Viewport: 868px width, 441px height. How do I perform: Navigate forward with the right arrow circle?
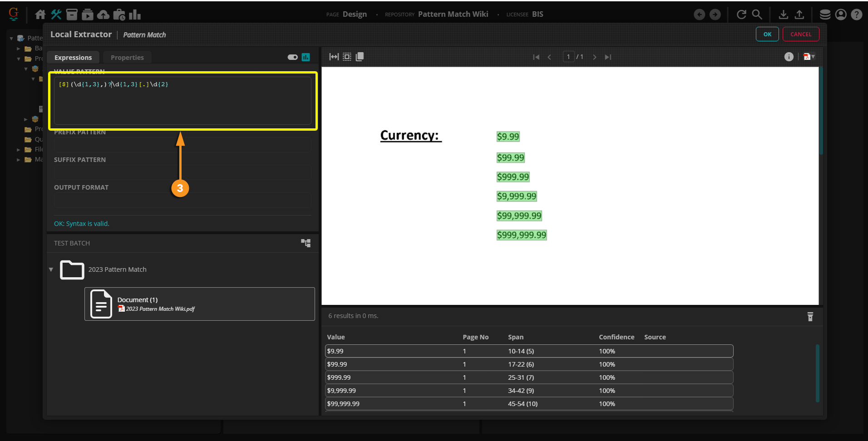pyautogui.click(x=715, y=15)
